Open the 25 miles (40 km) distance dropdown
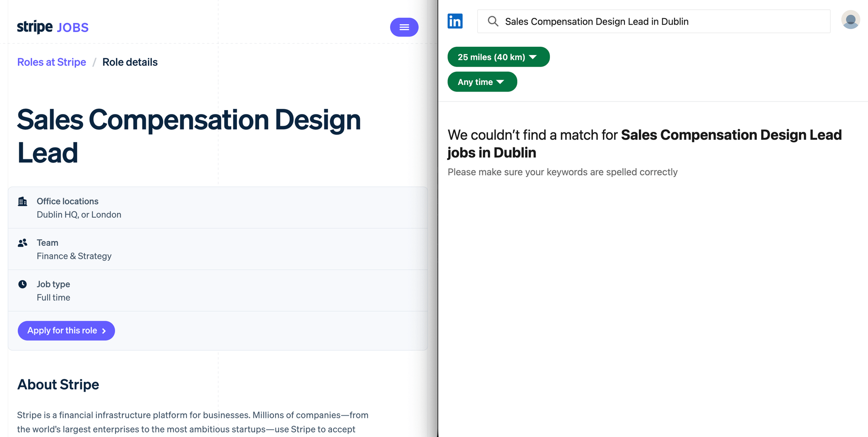Screen dimensions: 868x437 coord(498,57)
